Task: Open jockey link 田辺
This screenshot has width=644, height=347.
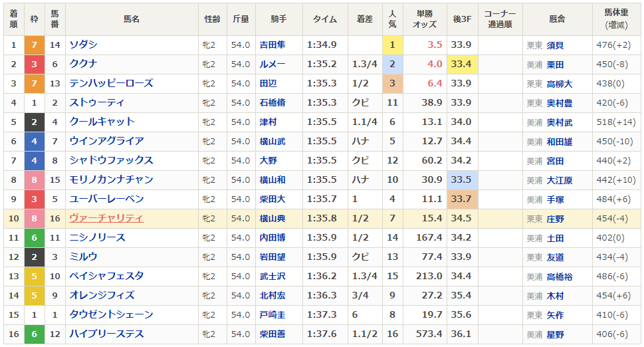Action: click(x=268, y=83)
